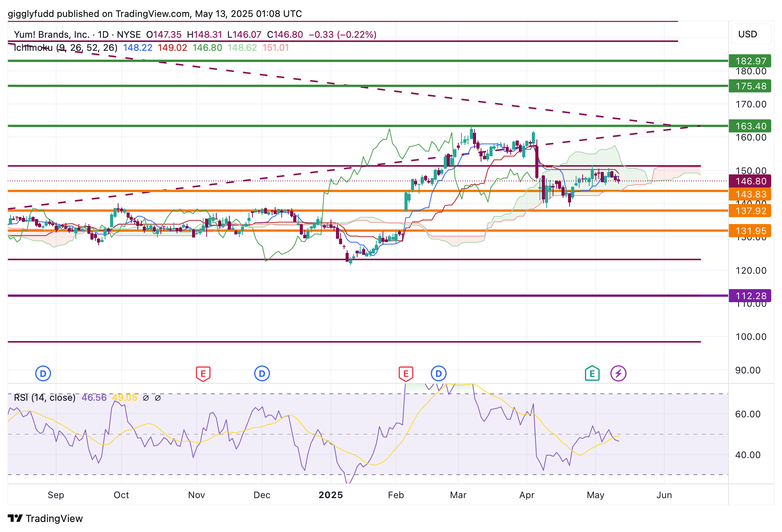The height and width of the screenshot is (532, 782).
Task: Click the 112.28 purple price label
Action: click(x=750, y=296)
